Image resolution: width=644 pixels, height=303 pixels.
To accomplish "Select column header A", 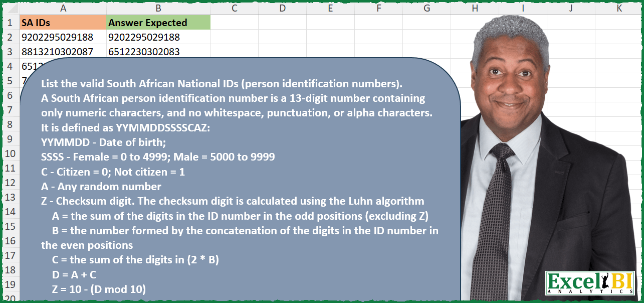I will [63, 9].
